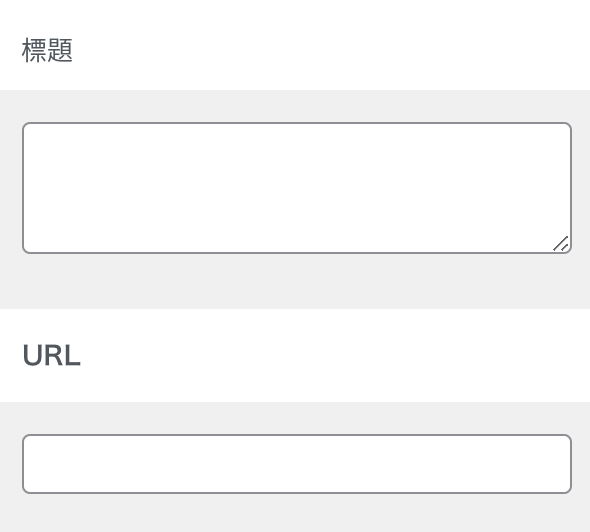The height and width of the screenshot is (532, 590).
Task: Click the 標題 heading text
Action: point(47,50)
